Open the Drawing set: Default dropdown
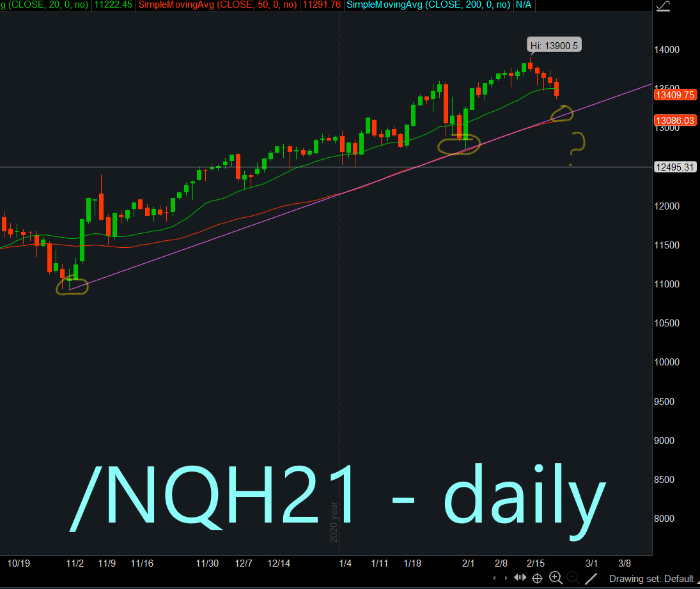This screenshot has width=700, height=589. (653, 579)
